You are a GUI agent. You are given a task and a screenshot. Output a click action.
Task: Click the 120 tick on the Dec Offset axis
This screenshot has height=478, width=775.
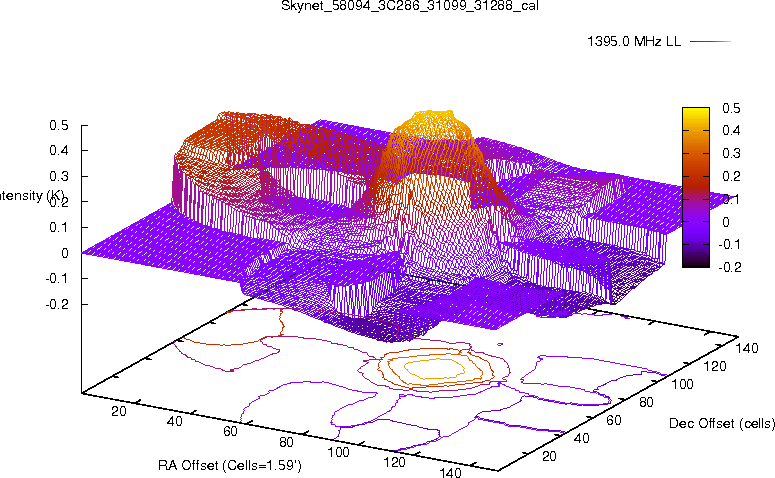coord(715,366)
